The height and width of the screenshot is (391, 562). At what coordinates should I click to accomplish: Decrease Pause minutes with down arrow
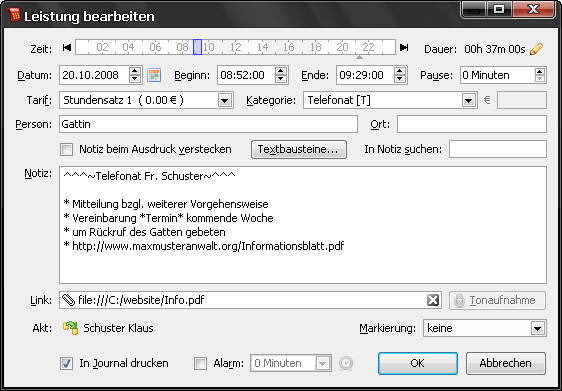[x=540, y=79]
